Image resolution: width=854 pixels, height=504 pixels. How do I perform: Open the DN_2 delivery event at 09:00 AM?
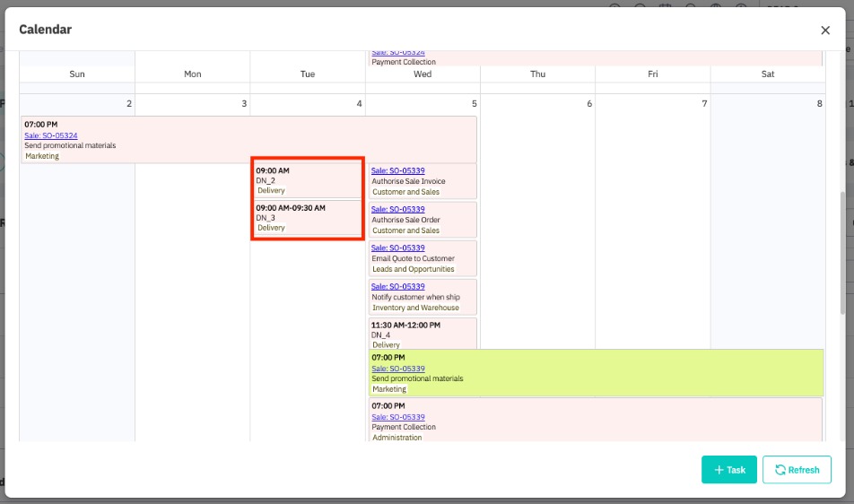point(308,180)
